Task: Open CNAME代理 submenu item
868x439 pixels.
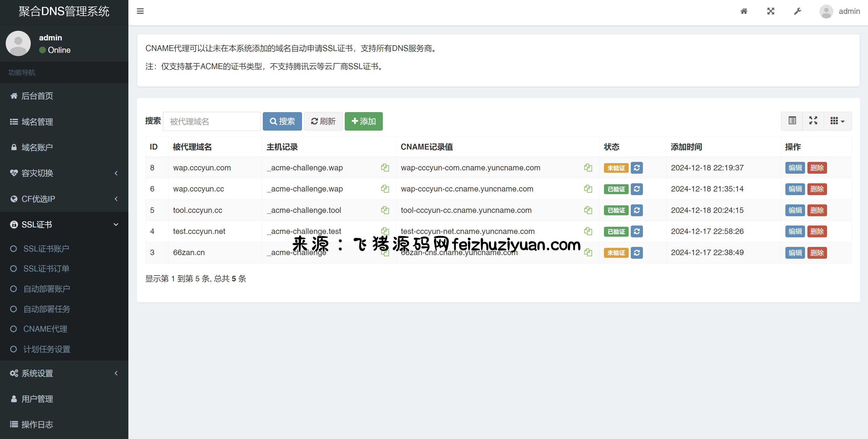Action: click(x=45, y=329)
